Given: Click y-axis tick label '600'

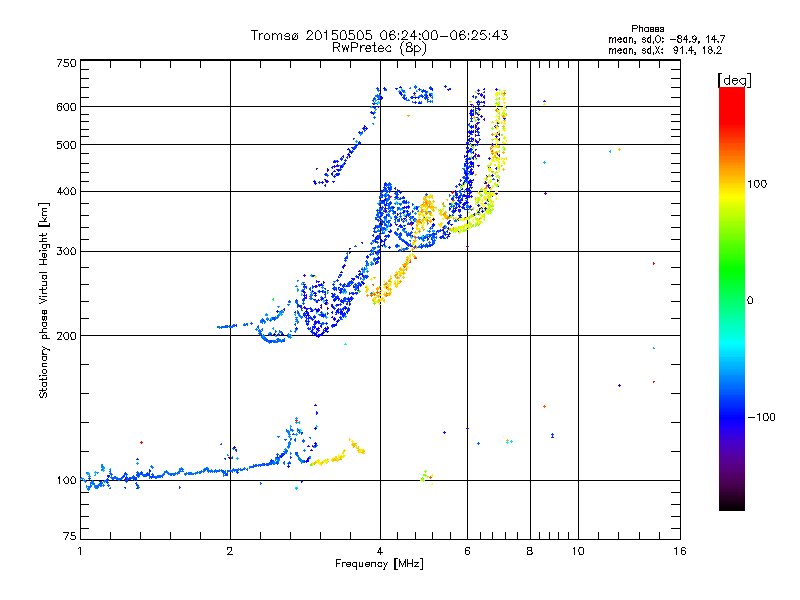Looking at the screenshot, I should (66, 107).
